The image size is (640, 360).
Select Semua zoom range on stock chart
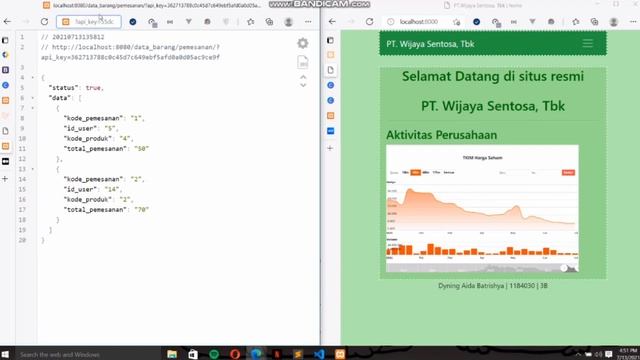click(x=449, y=173)
